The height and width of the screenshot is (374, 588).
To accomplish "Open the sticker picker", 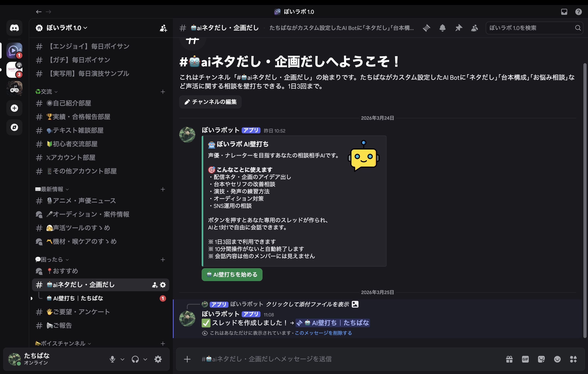I will (x=542, y=359).
